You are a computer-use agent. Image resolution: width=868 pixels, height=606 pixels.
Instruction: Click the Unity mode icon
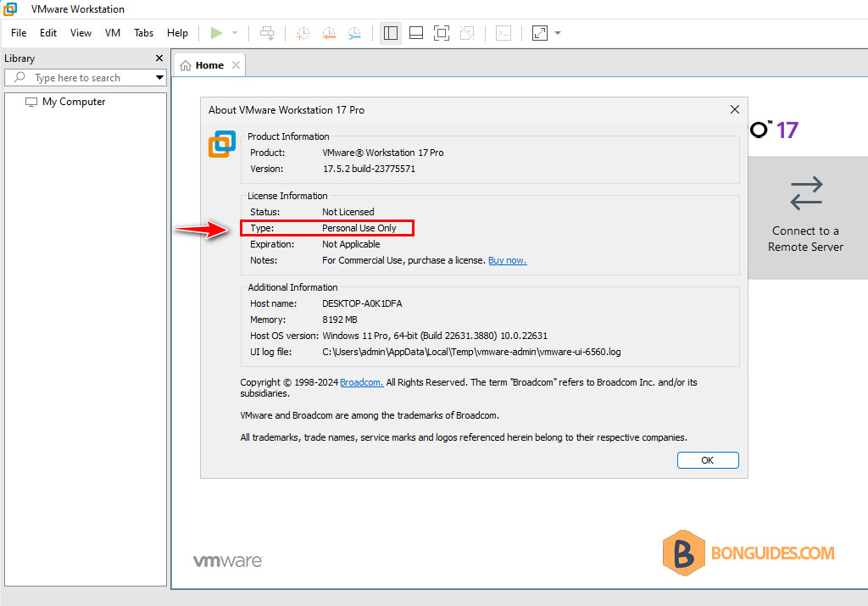point(467,33)
